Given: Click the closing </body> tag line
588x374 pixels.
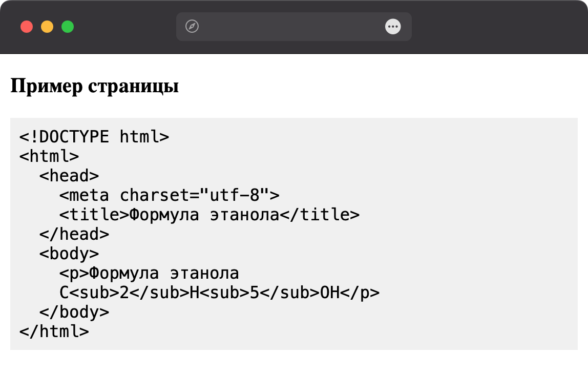Looking at the screenshot, I should point(74,312).
